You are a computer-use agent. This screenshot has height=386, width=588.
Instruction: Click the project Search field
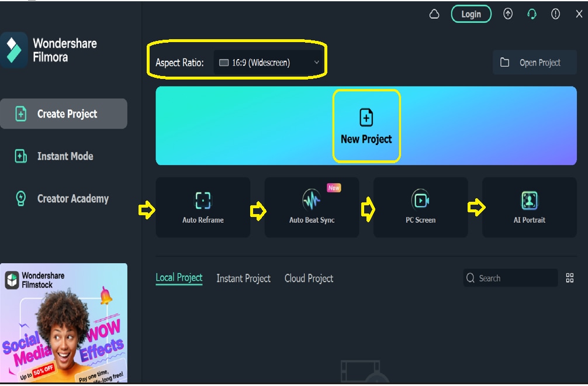click(510, 278)
